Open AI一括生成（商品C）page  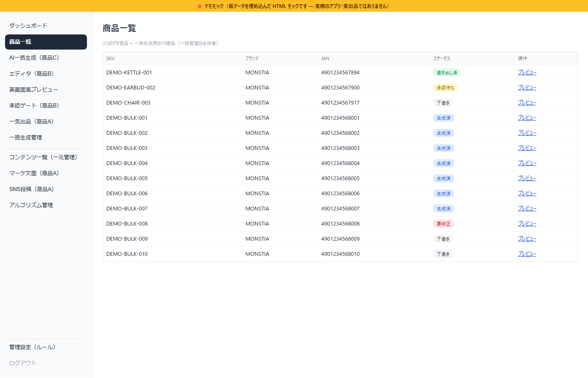tap(46, 58)
